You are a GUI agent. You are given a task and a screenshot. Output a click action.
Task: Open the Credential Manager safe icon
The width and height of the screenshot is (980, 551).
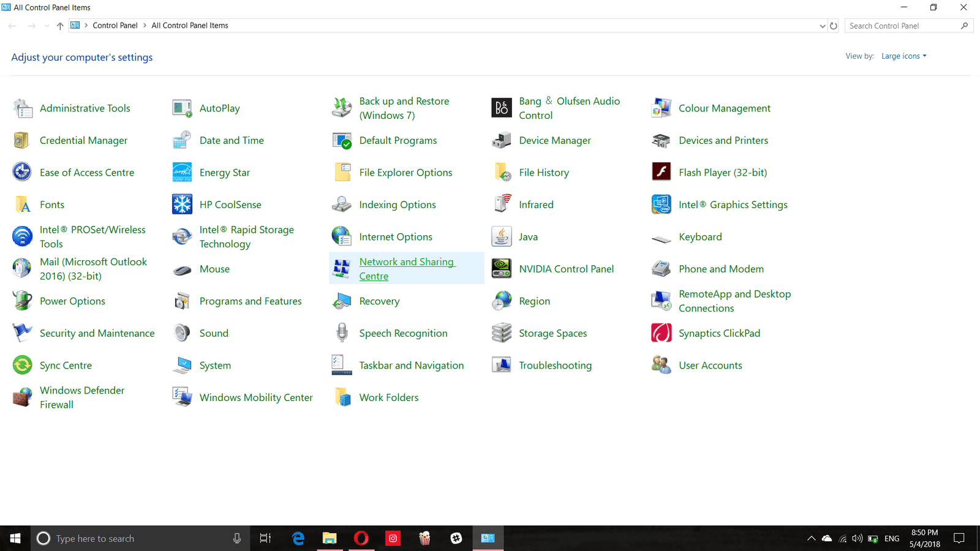[22, 140]
